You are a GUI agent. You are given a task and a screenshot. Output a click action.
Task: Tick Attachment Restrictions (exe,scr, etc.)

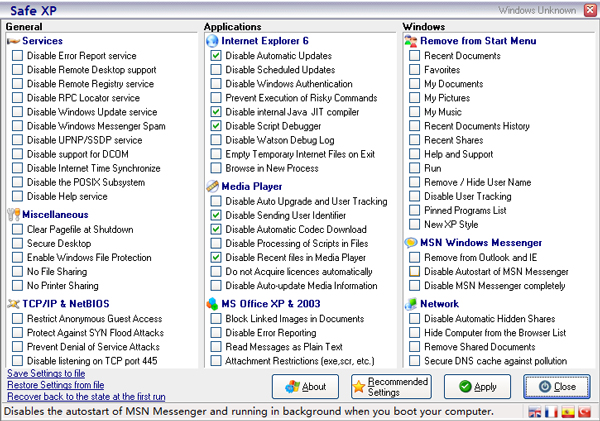(x=216, y=361)
